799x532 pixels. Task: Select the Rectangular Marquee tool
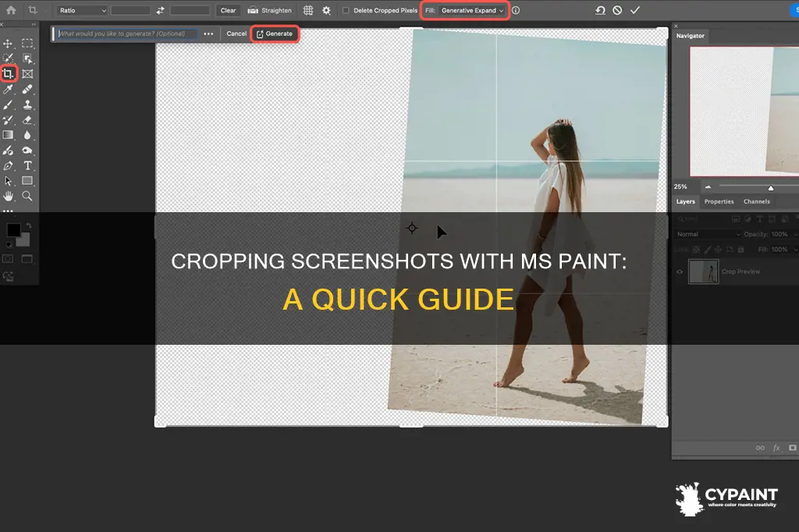27,44
